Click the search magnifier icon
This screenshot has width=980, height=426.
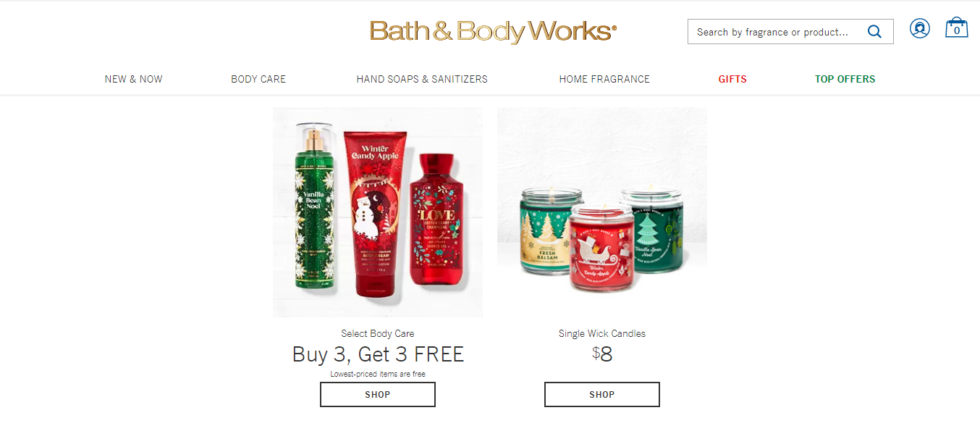874,32
